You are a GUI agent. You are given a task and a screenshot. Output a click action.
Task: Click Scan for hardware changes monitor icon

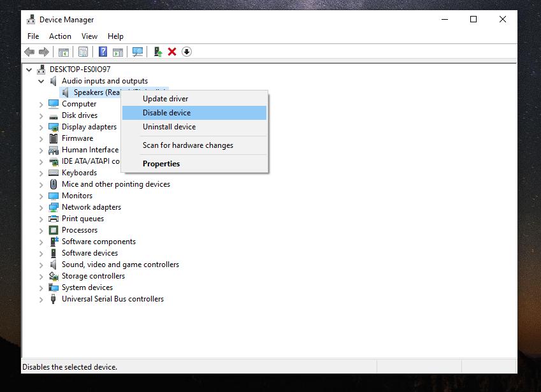(138, 52)
